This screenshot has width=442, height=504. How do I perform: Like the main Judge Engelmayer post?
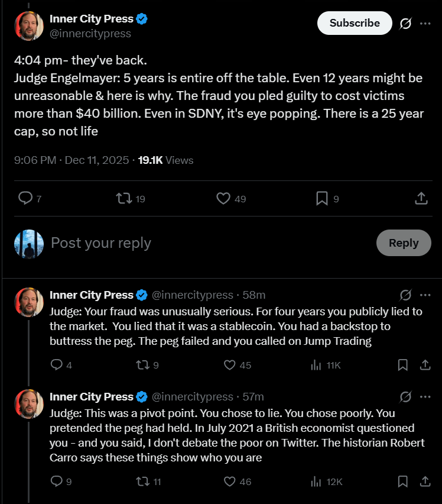pos(223,198)
